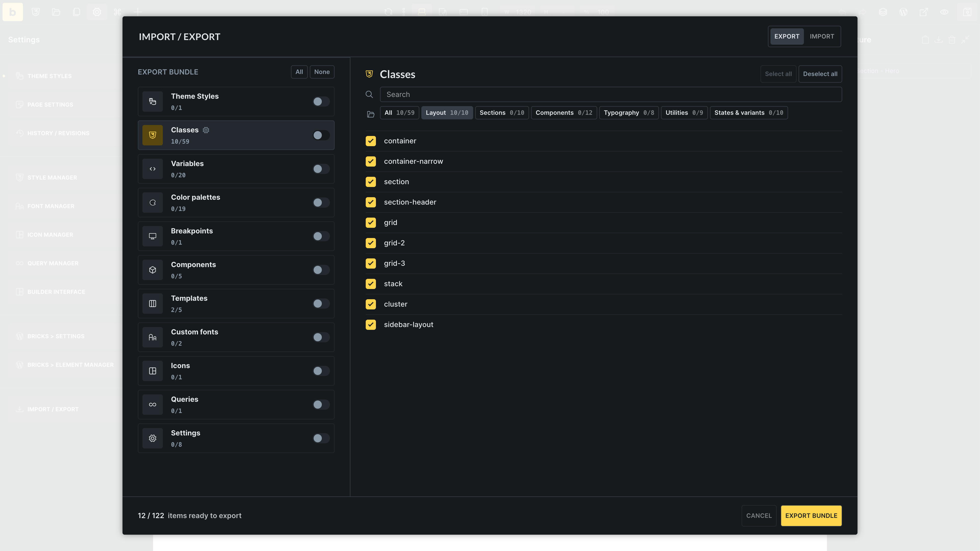
Task: Click the search magnifier icon
Action: (369, 94)
